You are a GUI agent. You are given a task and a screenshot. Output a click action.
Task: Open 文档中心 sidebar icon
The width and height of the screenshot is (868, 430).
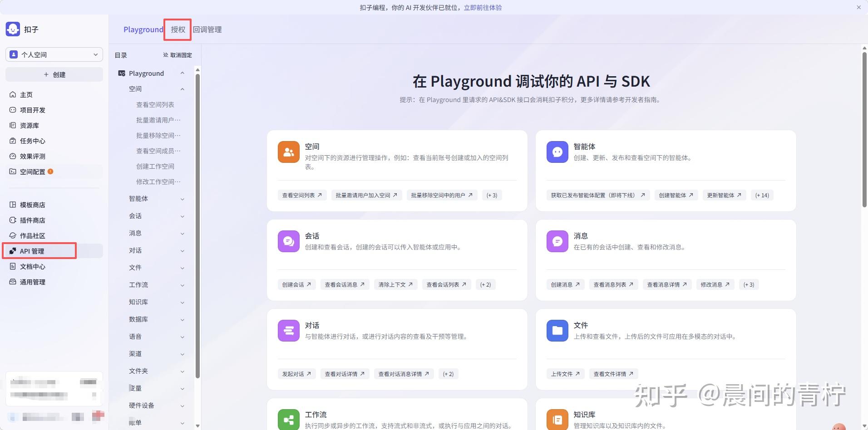click(13, 267)
